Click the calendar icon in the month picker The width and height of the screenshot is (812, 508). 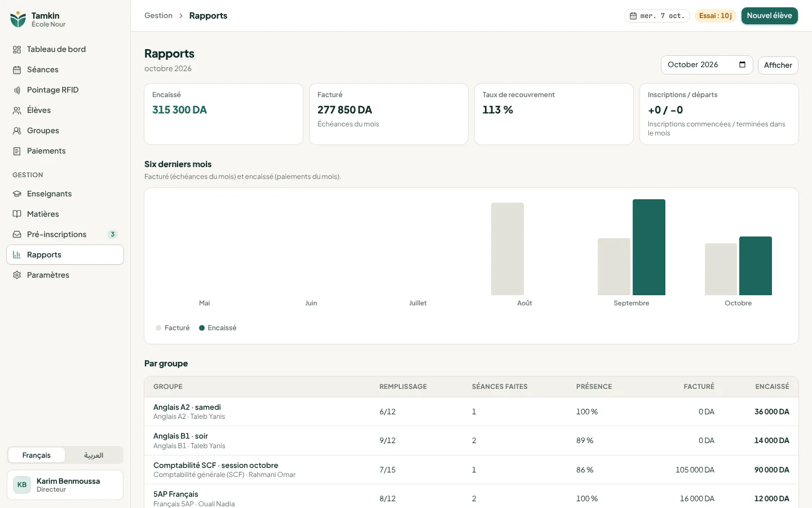pyautogui.click(x=742, y=64)
